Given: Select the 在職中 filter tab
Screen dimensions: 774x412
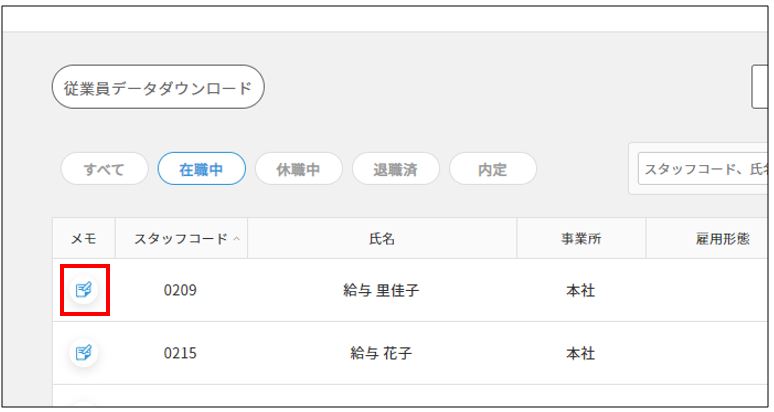Looking at the screenshot, I should (201, 169).
